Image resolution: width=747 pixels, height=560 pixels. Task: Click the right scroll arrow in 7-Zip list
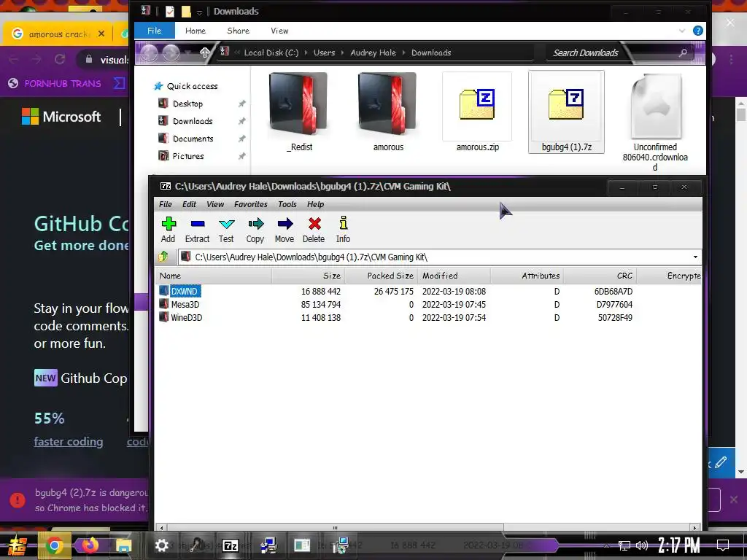pyautogui.click(x=694, y=528)
